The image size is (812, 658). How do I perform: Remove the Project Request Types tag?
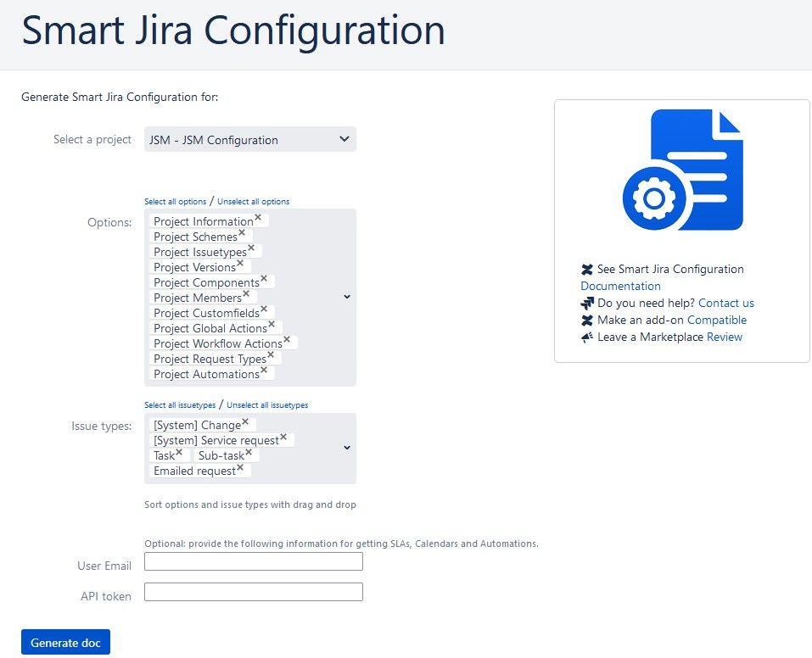271,354
